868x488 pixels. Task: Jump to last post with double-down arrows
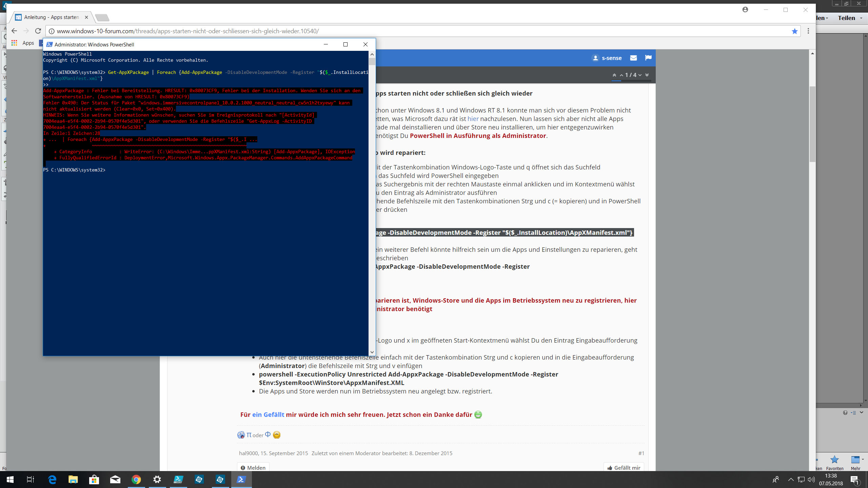click(x=647, y=75)
